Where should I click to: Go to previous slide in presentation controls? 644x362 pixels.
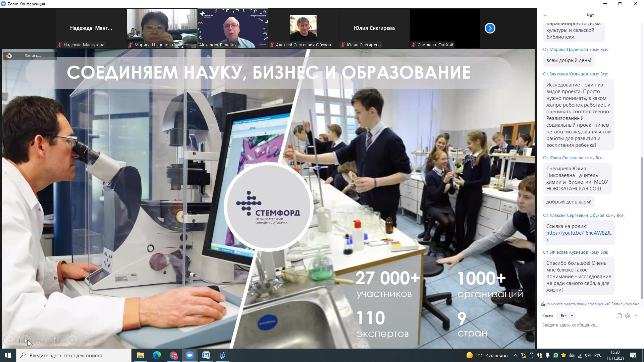(x=9, y=341)
